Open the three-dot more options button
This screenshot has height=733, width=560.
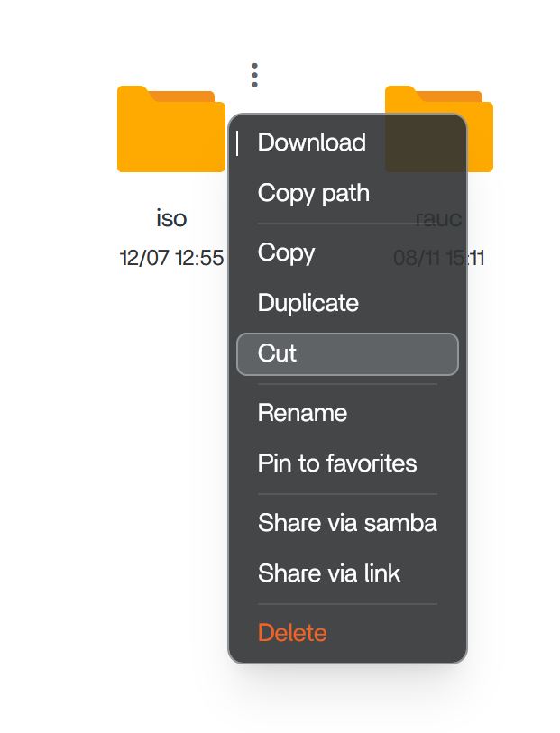point(255,75)
